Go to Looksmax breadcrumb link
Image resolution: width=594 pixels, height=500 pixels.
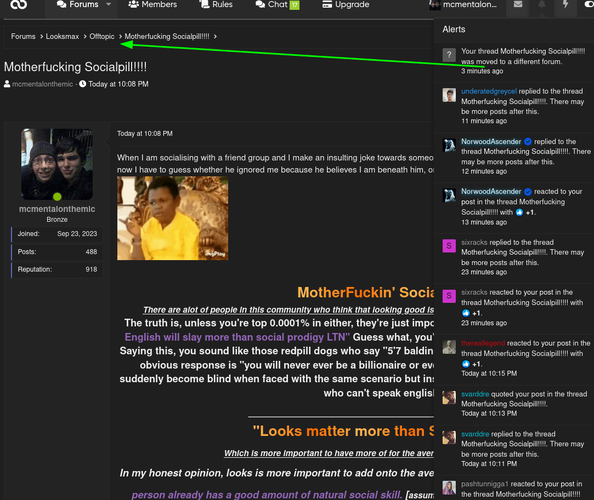[63, 36]
